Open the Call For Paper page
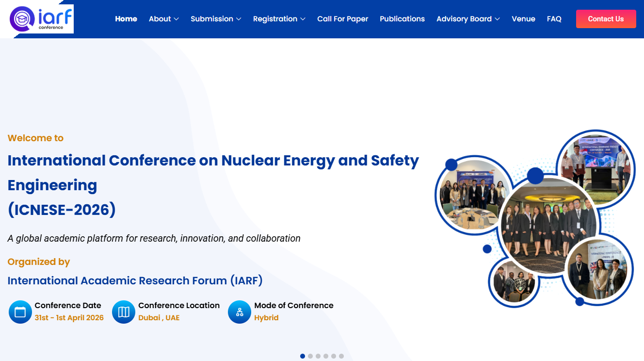The width and height of the screenshot is (644, 361). (342, 19)
